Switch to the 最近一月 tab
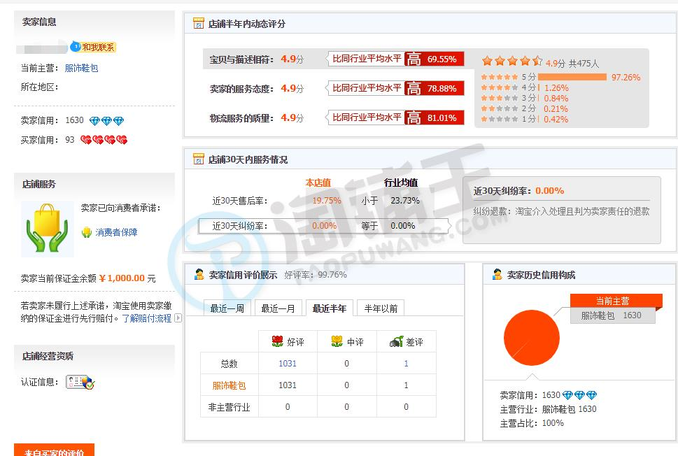 pos(279,309)
